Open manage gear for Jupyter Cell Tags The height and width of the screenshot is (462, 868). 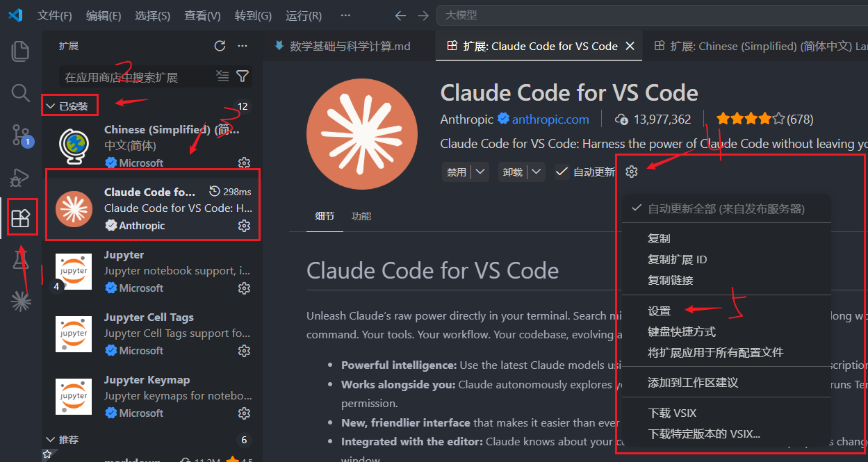point(244,350)
